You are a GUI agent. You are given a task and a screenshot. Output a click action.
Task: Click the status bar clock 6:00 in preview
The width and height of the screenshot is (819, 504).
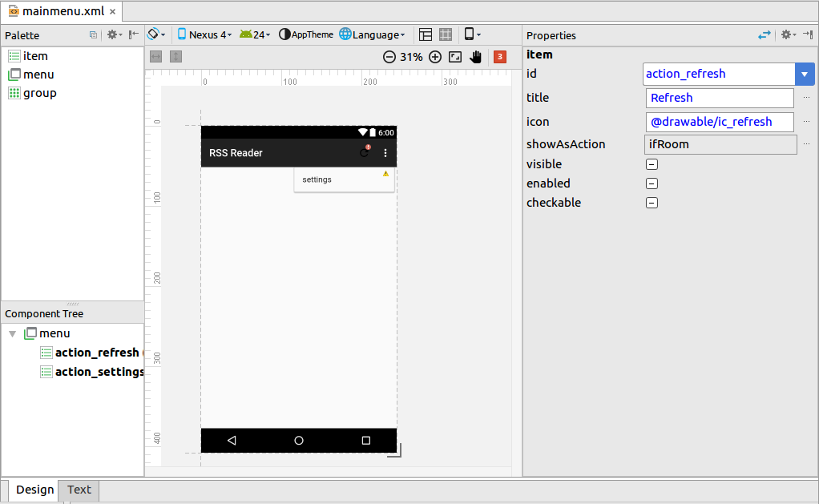tap(386, 133)
